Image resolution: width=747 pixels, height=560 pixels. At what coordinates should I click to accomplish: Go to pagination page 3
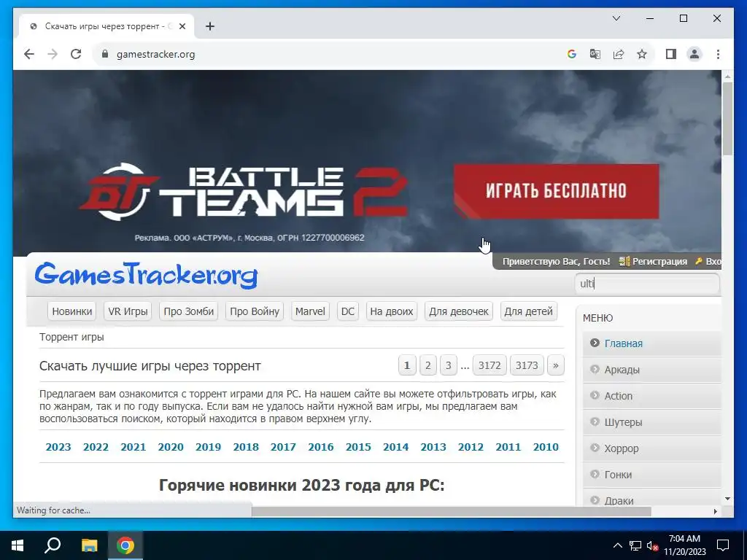[x=449, y=365]
